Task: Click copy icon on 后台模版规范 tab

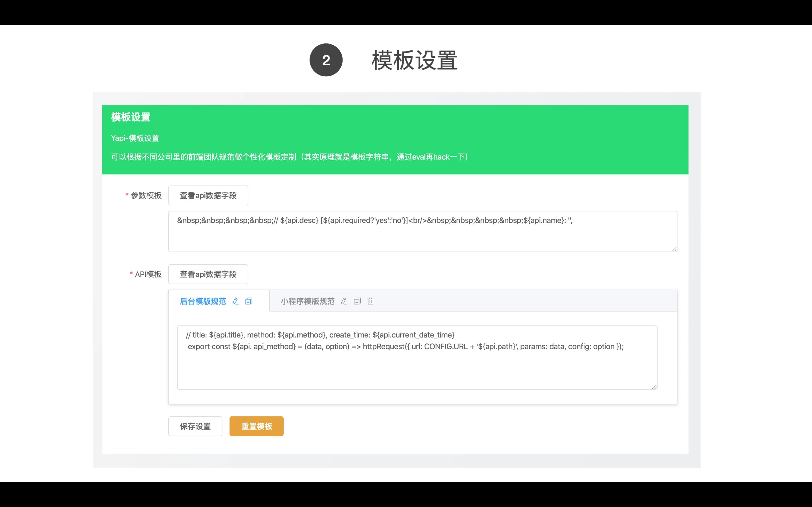Action: (249, 301)
